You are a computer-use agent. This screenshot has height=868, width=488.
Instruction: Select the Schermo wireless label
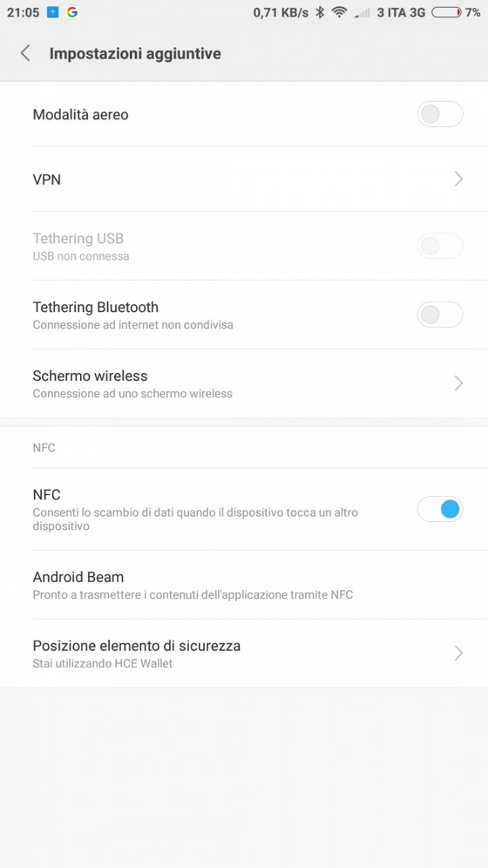point(90,376)
